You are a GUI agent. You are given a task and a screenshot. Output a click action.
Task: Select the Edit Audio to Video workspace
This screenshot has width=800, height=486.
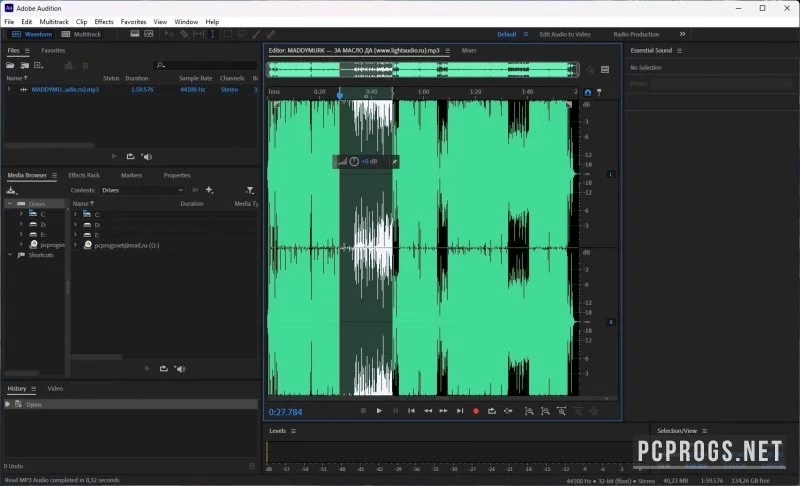coord(565,34)
